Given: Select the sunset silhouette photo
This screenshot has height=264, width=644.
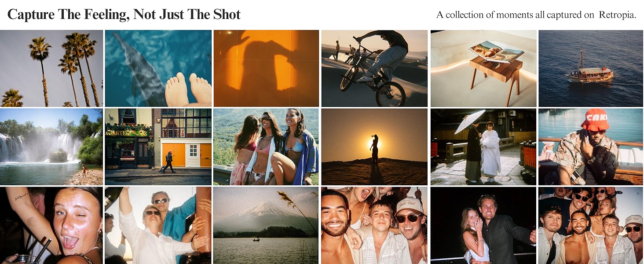Looking at the screenshot, I should click(374, 147).
